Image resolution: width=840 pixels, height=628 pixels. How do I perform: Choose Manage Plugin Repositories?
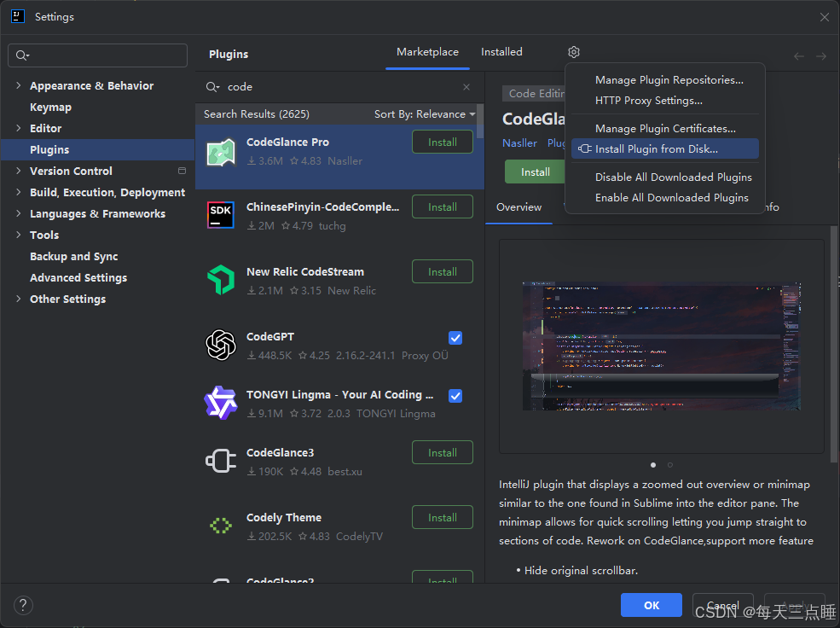[665, 80]
